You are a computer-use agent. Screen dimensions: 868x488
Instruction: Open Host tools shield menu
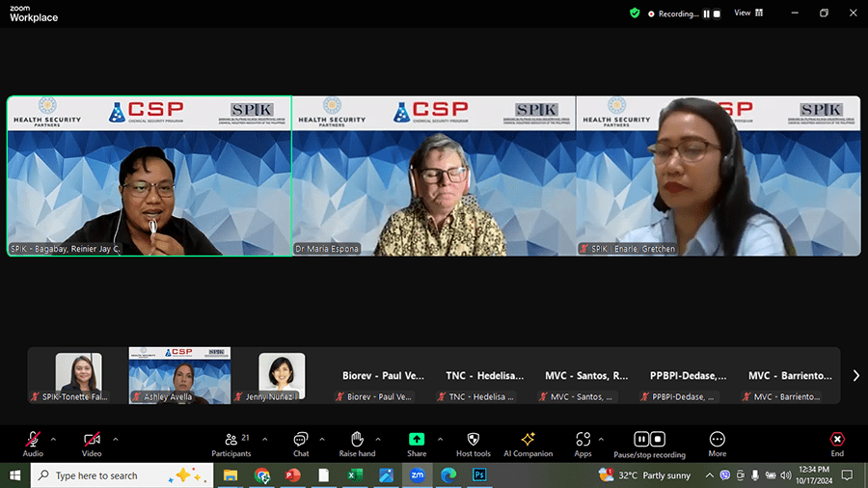(474, 445)
